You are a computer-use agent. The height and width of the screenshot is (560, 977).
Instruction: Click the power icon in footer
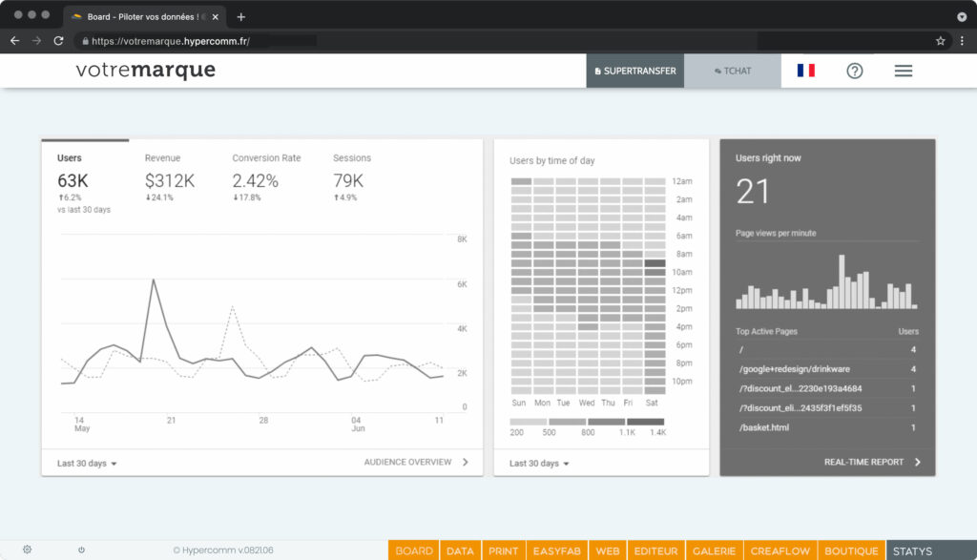81,550
